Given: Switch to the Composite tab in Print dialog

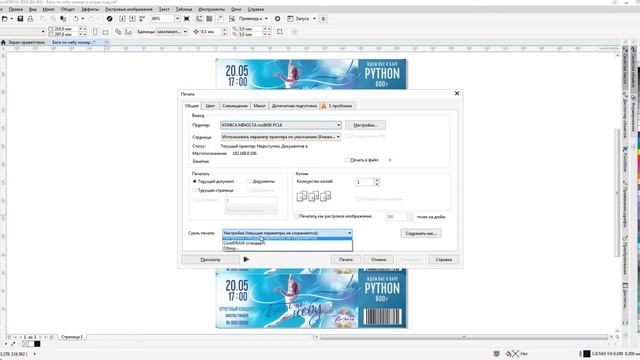Looking at the screenshot, I should coord(235,106).
